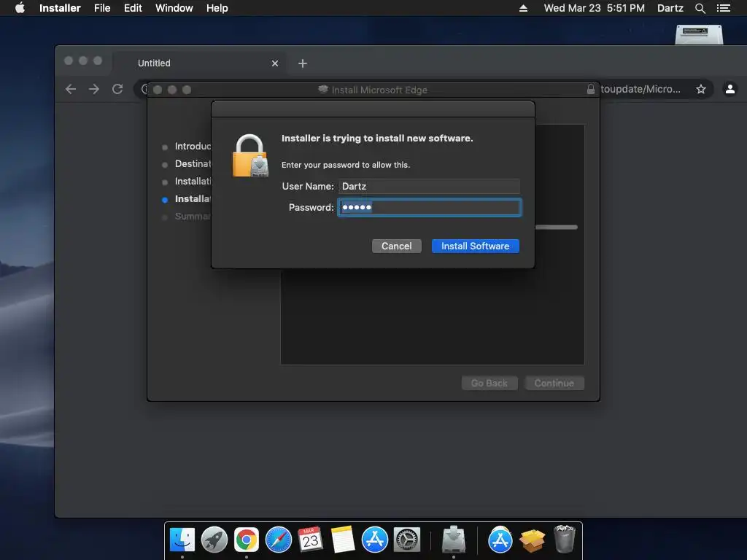Open a new Chrome tab with plus
The image size is (747, 560).
tap(303, 63)
